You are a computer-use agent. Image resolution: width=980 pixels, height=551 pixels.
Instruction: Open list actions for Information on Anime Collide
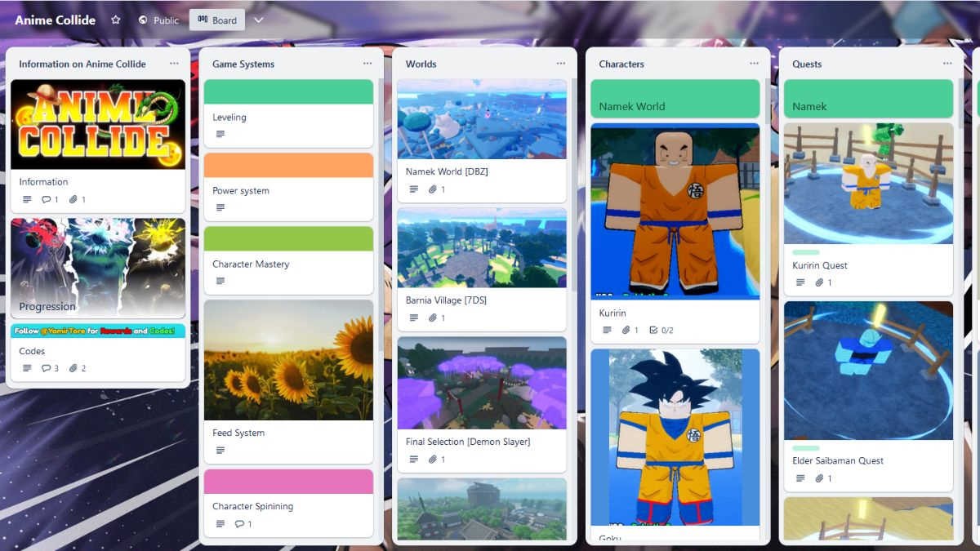click(x=174, y=64)
